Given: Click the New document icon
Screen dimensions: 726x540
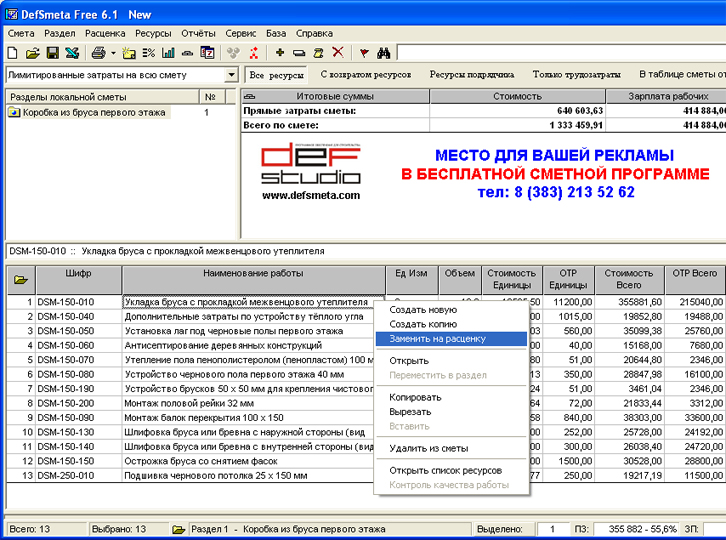Looking at the screenshot, I should coord(13,52).
